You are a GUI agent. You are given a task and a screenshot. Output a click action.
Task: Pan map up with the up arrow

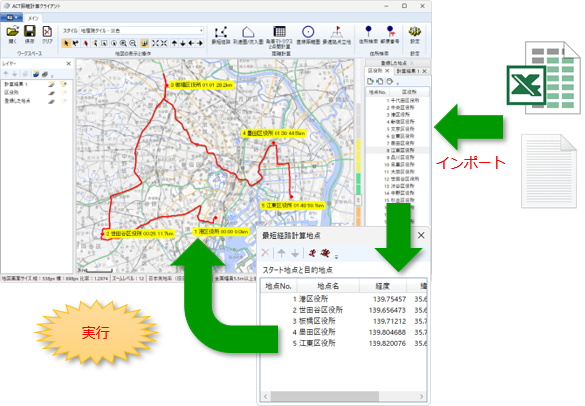tap(174, 43)
